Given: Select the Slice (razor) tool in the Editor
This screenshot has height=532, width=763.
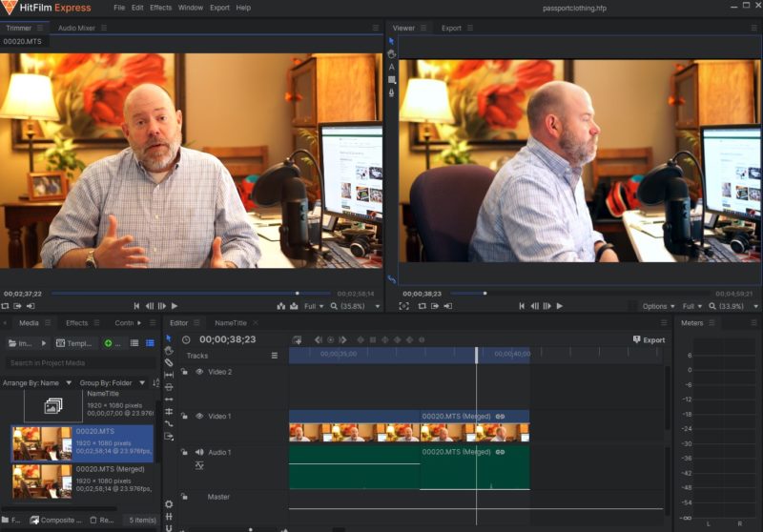Looking at the screenshot, I should point(169,363).
